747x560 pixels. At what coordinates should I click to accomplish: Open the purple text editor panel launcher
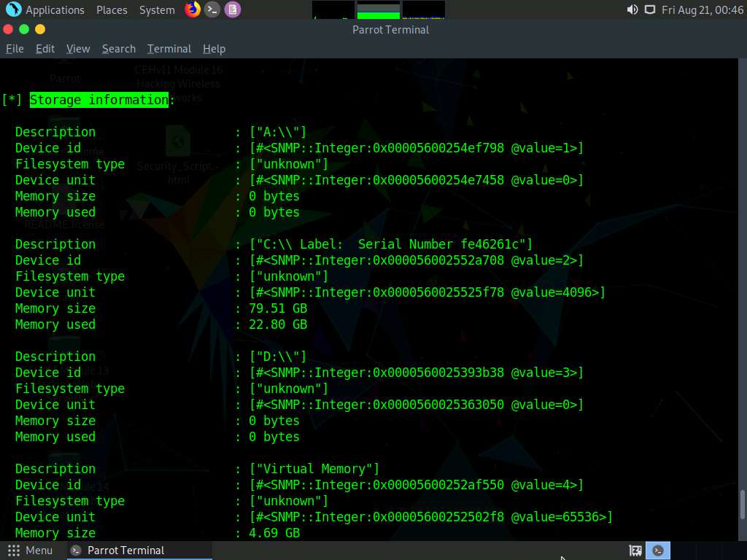click(233, 9)
